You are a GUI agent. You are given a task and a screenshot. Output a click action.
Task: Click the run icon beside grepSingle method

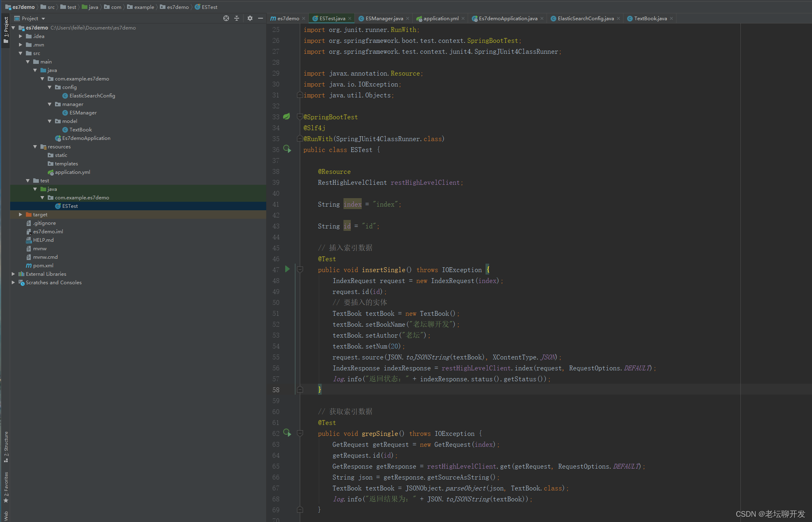click(287, 433)
